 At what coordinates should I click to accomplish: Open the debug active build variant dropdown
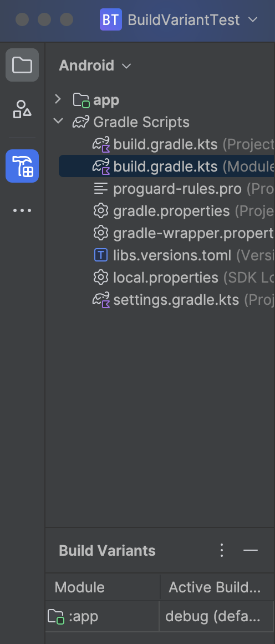[x=213, y=616]
